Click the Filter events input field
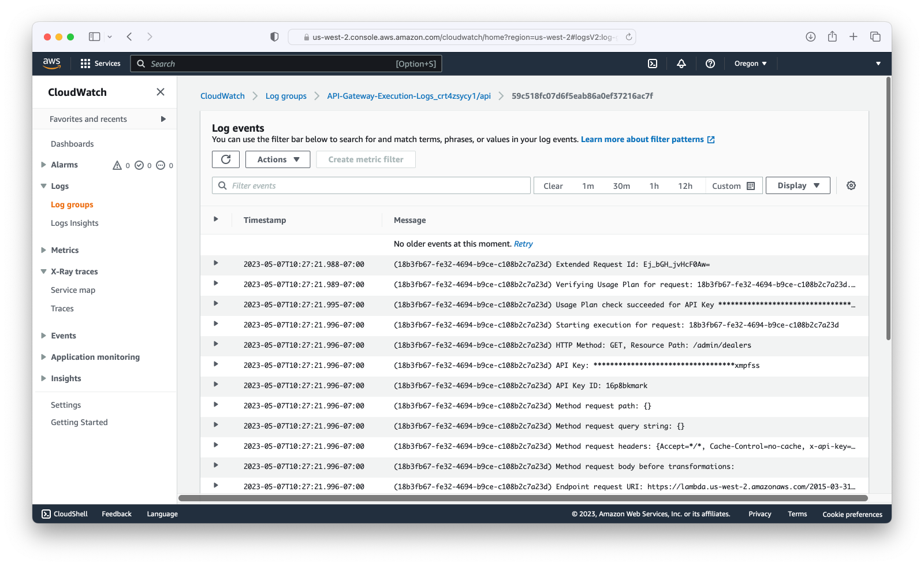Viewport: 924px width, 566px height. click(371, 185)
